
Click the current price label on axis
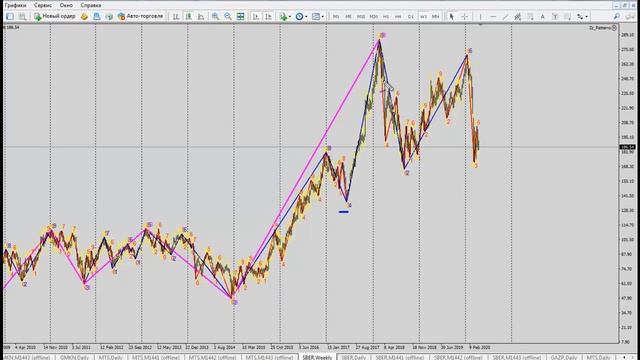point(627,147)
